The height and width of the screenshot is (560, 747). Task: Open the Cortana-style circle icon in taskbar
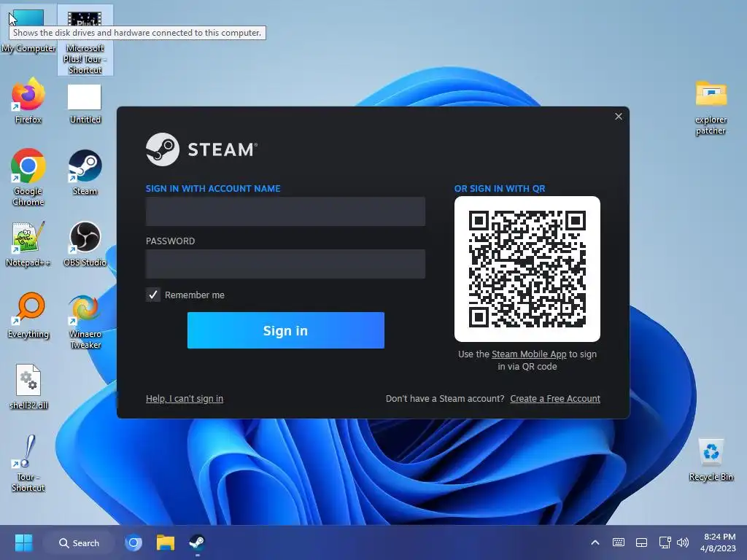(133, 542)
